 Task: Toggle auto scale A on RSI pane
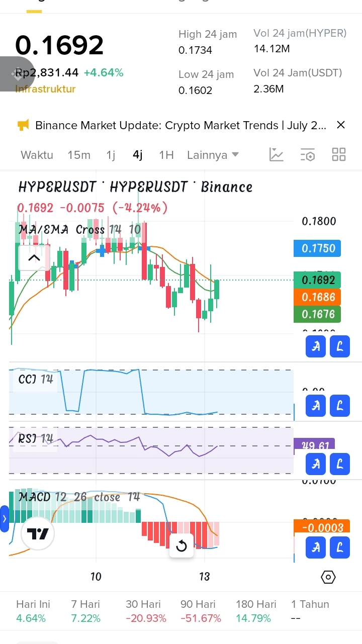(316, 464)
